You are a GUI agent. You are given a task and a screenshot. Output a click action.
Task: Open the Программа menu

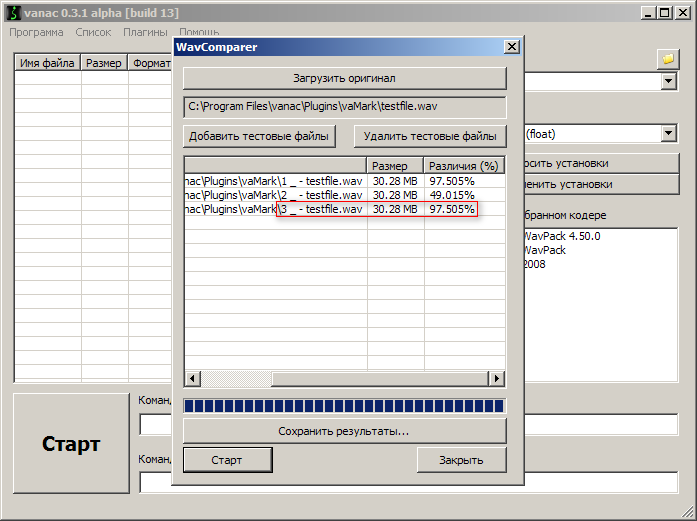coord(36,32)
